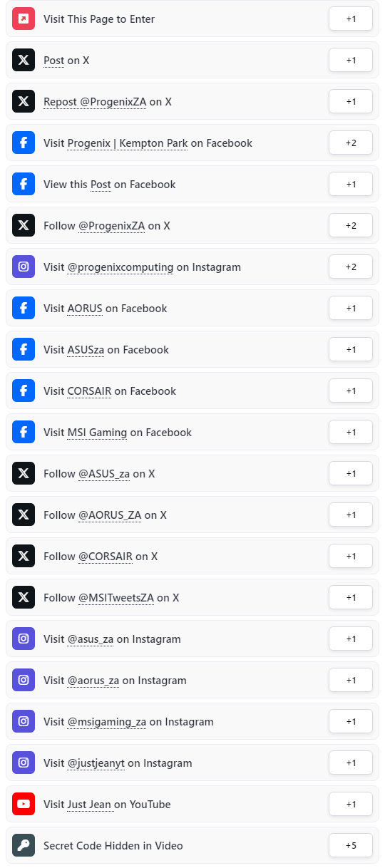Click the X icon for Follow @CORSAIR
Viewport: 385px width, 868px height.
click(24, 556)
